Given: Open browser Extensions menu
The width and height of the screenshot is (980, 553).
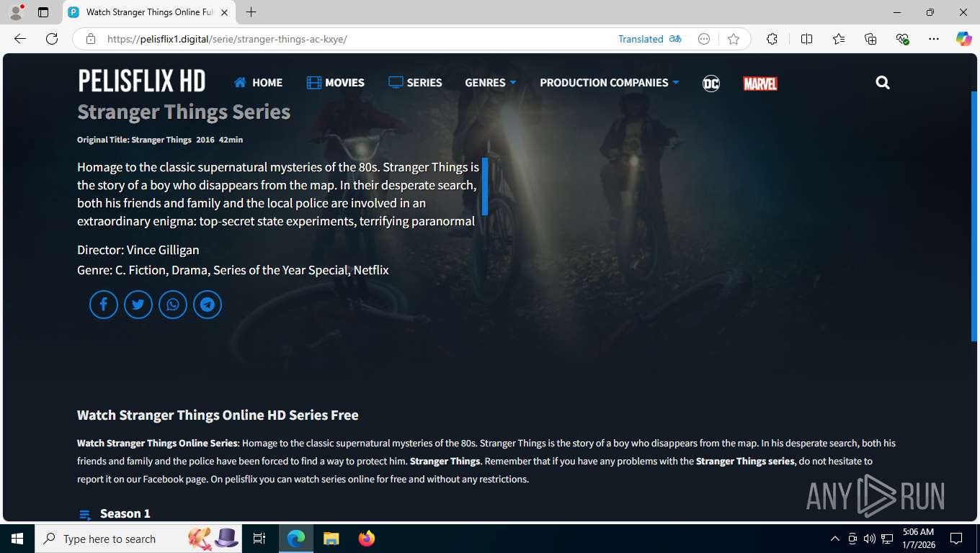Looking at the screenshot, I should pyautogui.click(x=772, y=39).
